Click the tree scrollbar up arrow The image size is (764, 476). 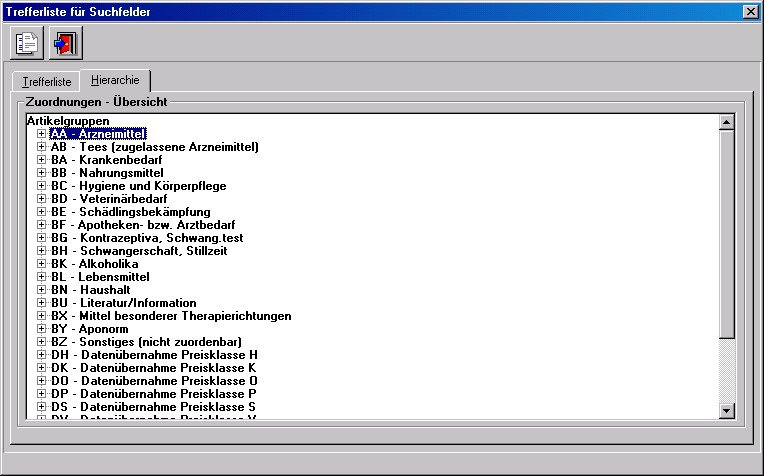coord(727,122)
